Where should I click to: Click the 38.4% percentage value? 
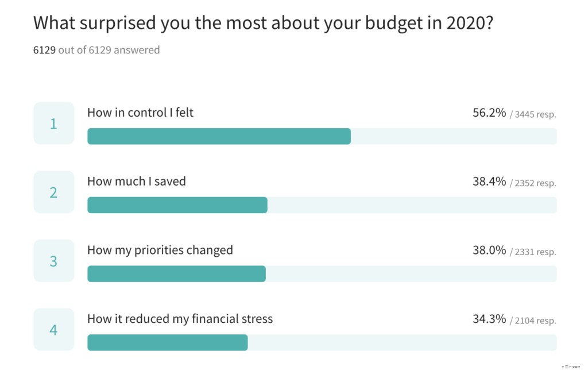click(x=489, y=182)
